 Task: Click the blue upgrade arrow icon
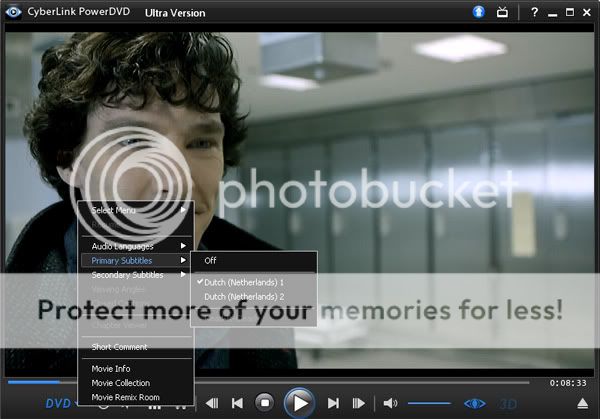[x=478, y=12]
